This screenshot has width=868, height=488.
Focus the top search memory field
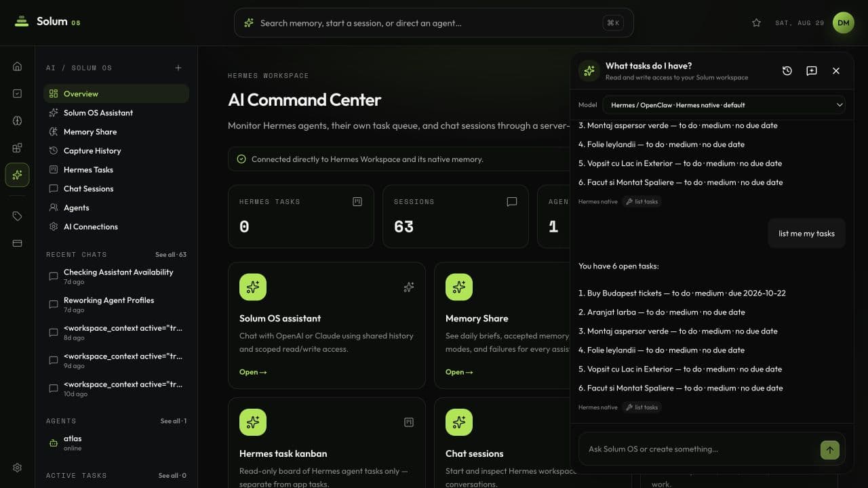(x=434, y=23)
